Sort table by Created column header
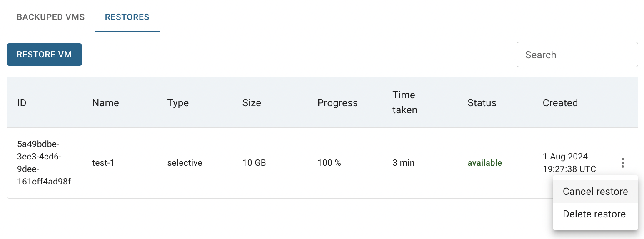This screenshot has height=239, width=644. point(560,103)
